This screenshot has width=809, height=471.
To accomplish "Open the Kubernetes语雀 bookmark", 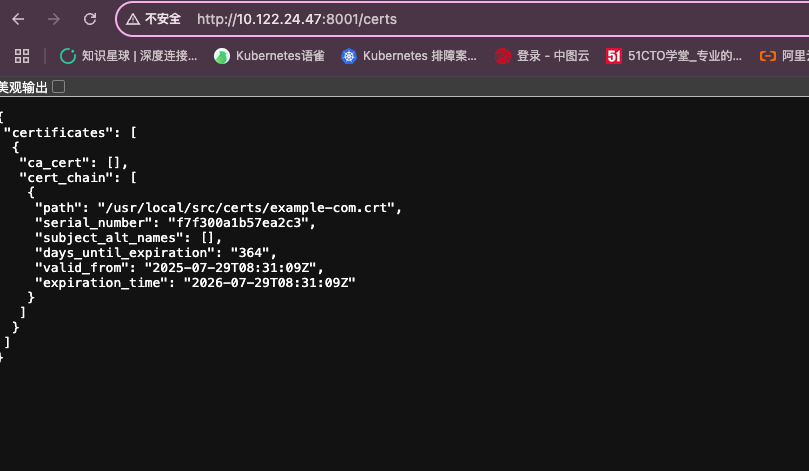I will 269,56.
